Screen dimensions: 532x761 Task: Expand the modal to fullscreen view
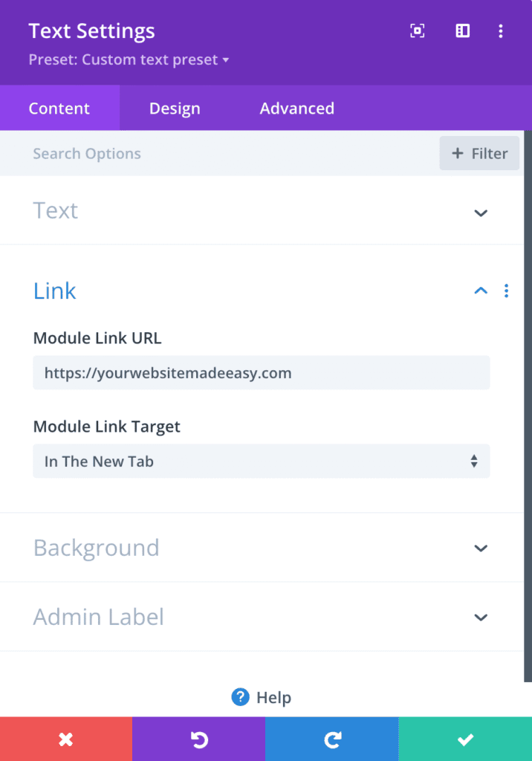(417, 31)
